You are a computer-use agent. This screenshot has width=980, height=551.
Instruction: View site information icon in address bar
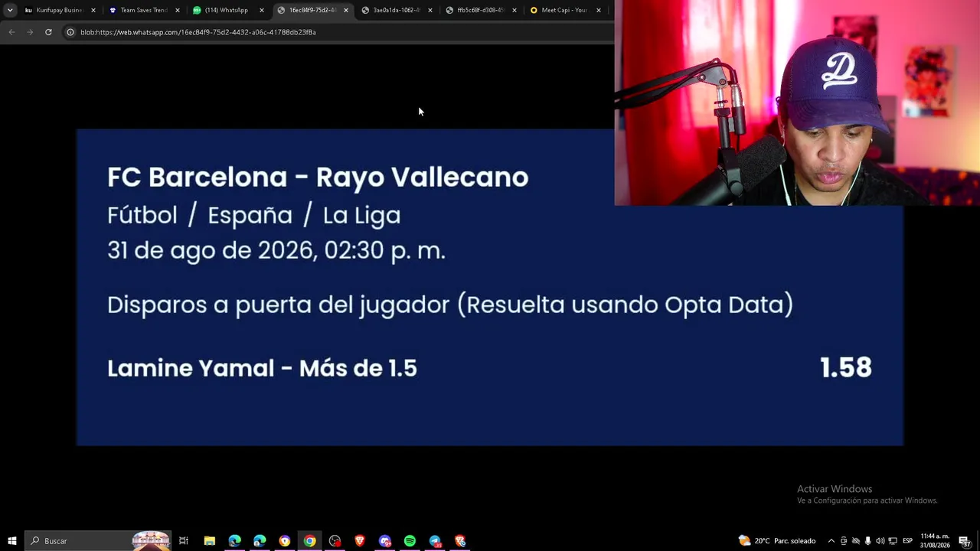70,32
